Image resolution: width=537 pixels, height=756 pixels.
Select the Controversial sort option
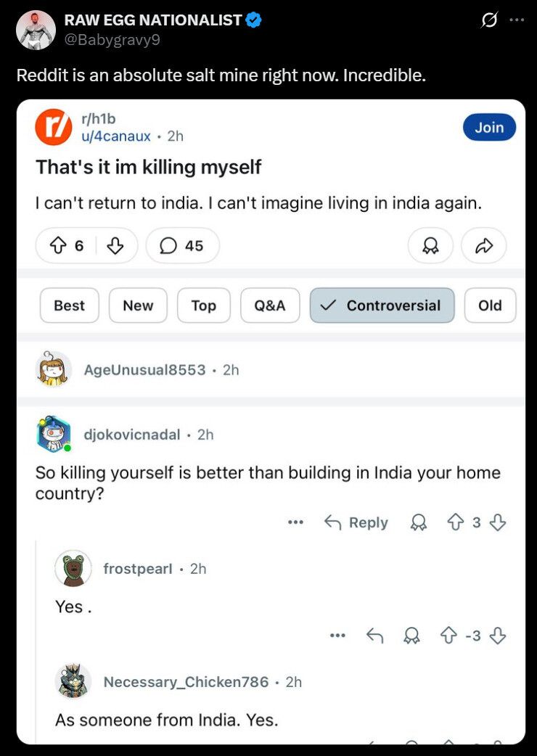coord(382,305)
